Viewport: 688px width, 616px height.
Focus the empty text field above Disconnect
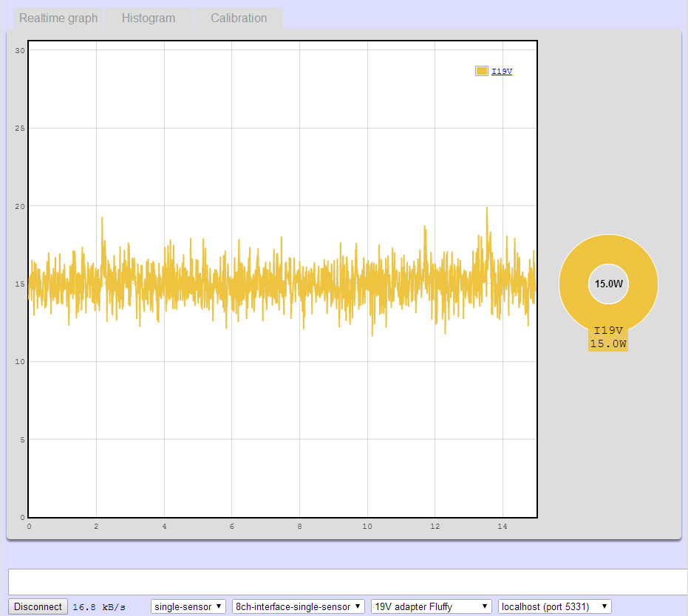(x=347, y=581)
